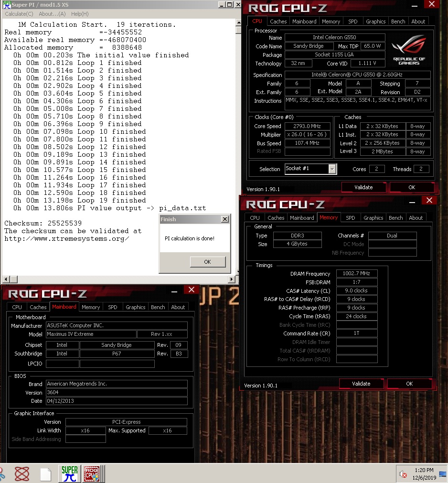Image resolution: width=448 pixels, height=483 pixels.
Task: Click the Intel Celeron G550 name field
Action: (x=335, y=37)
